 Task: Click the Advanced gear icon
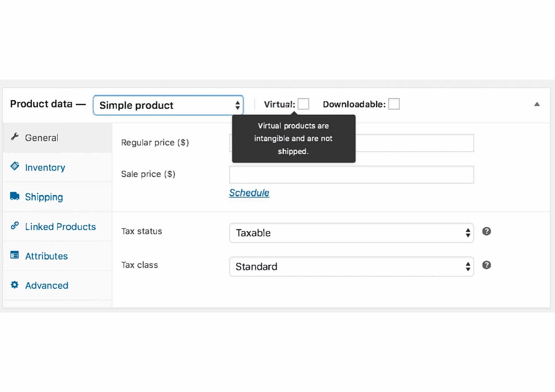click(x=15, y=285)
